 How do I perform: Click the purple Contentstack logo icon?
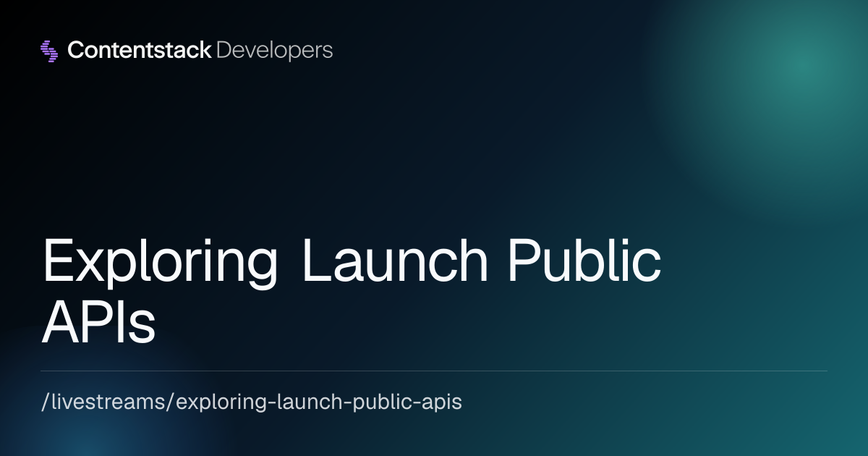coord(49,50)
